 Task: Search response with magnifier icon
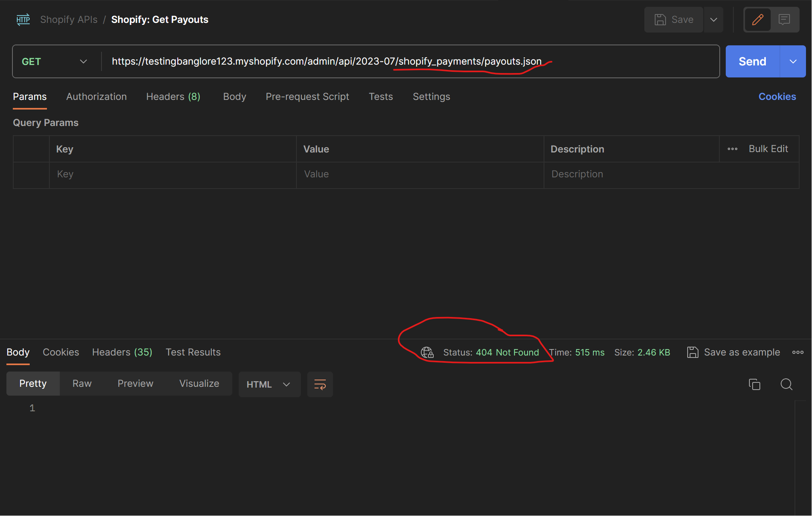[x=786, y=384]
